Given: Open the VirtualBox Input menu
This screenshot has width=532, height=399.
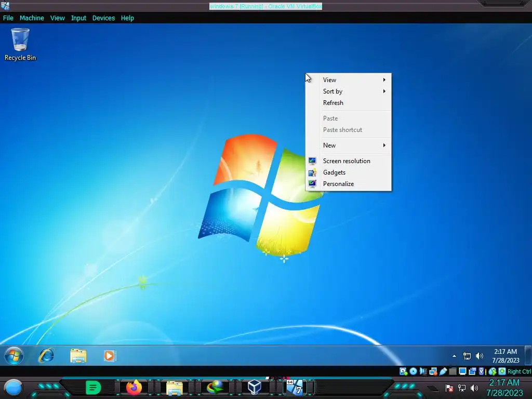Looking at the screenshot, I should tap(78, 18).
